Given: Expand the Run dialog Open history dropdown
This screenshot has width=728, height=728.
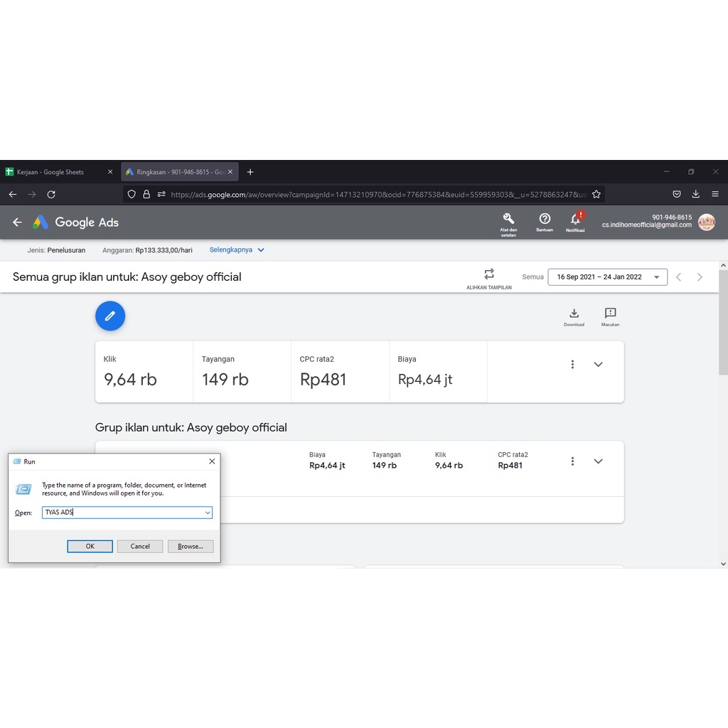Looking at the screenshot, I should 208,513.
